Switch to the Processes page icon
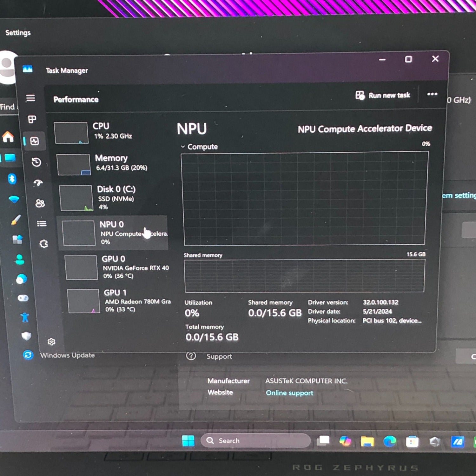Screen dimensions: 476x476 coord(32,119)
